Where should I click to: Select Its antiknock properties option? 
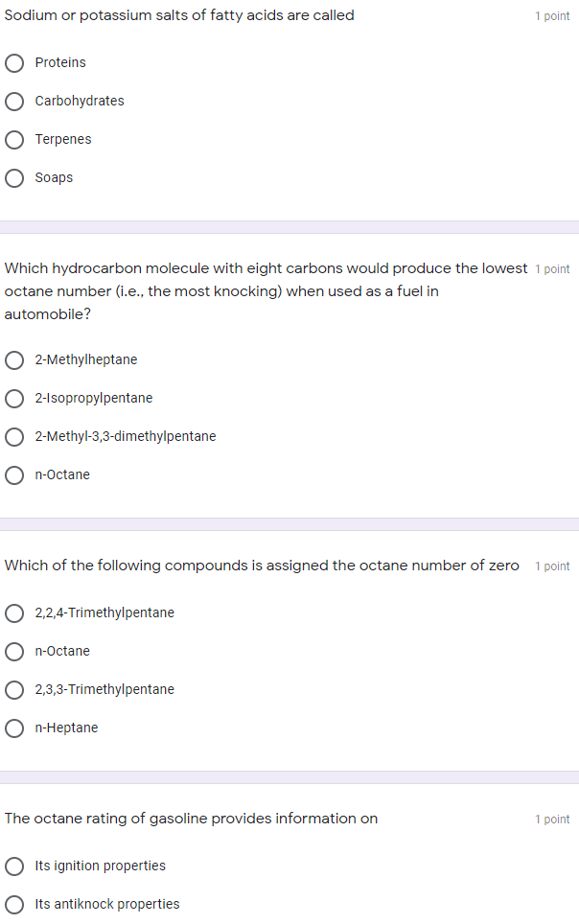[x=14, y=904]
